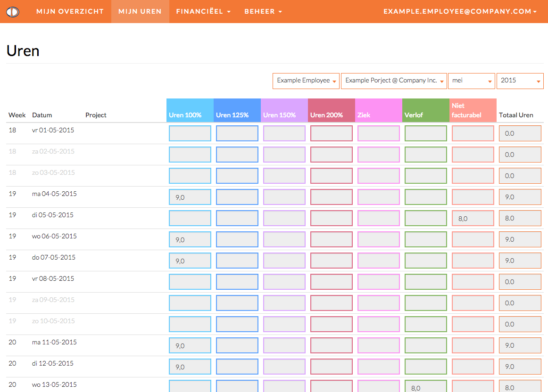Expand the Financieel menu
548x392 pixels.
click(x=203, y=11)
